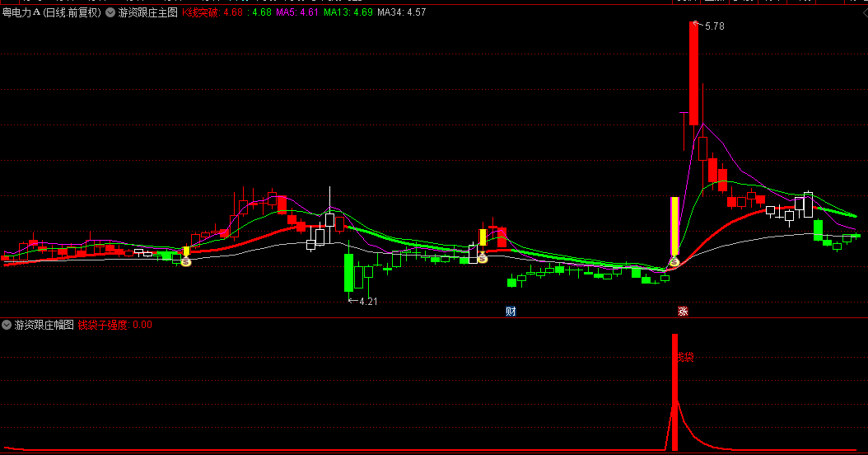This screenshot has height=455, width=868.
Task: Click the 涨 event marker
Action: [683, 312]
